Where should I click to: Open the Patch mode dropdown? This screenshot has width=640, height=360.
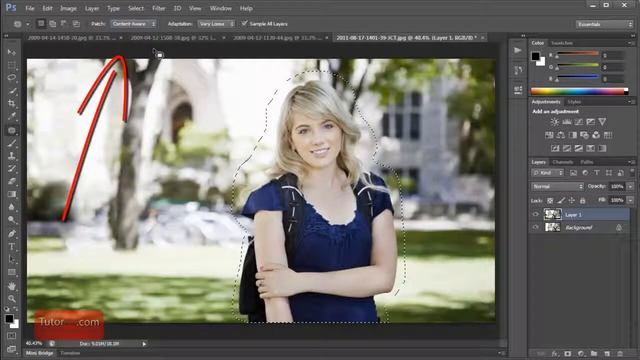pos(133,24)
